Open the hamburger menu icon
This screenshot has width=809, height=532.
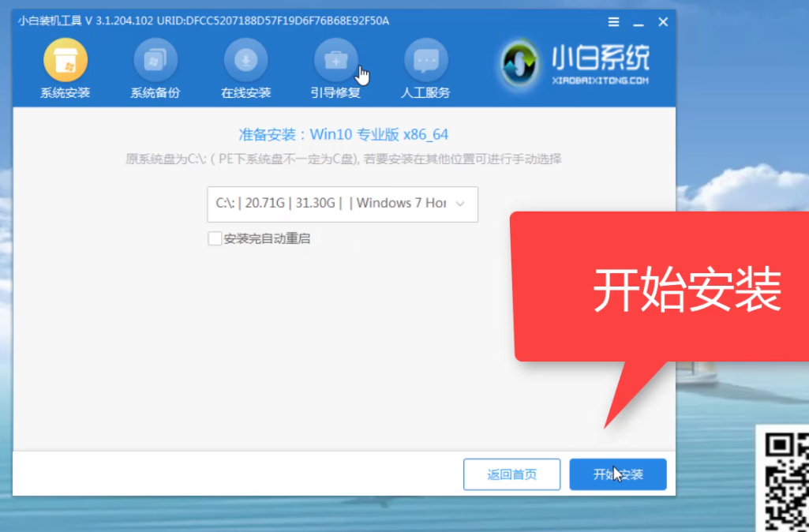click(x=613, y=22)
